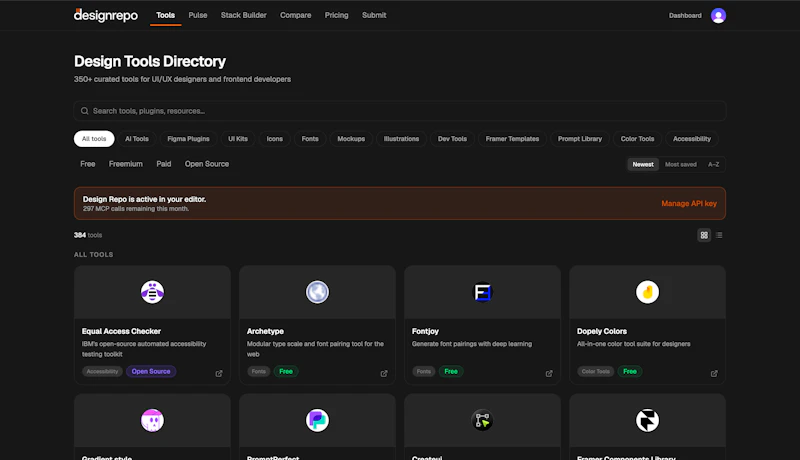This screenshot has width=800, height=460.
Task: Sort by Most saved
Action: tap(681, 164)
